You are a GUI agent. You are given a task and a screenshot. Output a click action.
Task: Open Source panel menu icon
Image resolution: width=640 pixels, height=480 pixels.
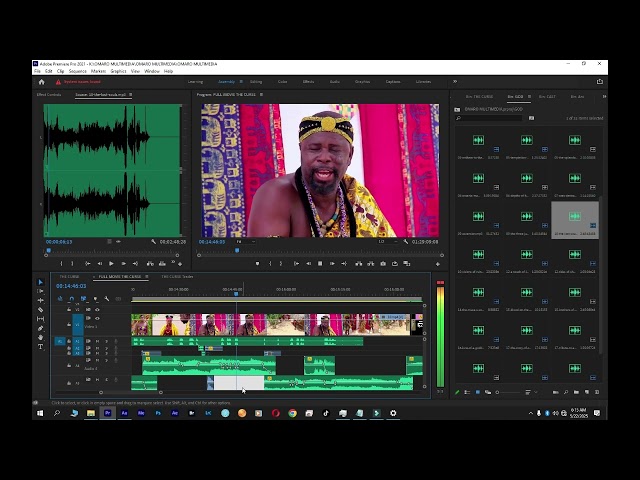coord(131,95)
